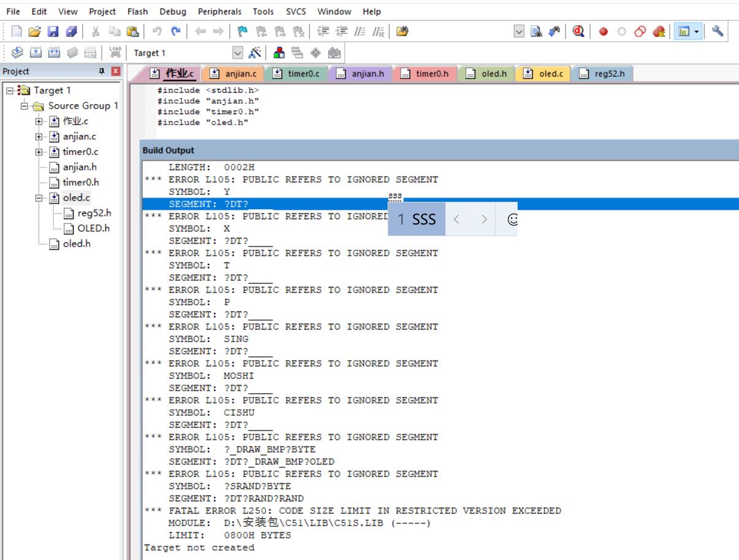Build the target files
Image resolution: width=739 pixels, height=560 pixels.
tap(34, 53)
